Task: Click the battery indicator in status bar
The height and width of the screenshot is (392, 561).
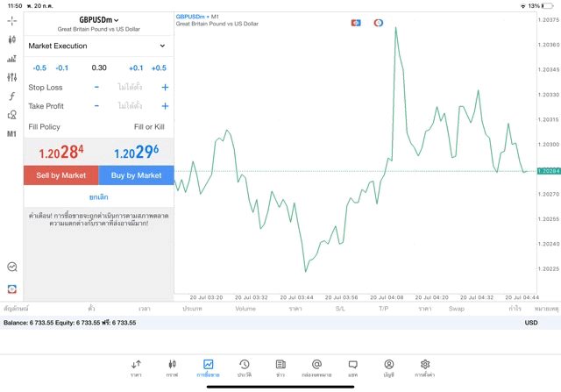Action: coord(547,6)
